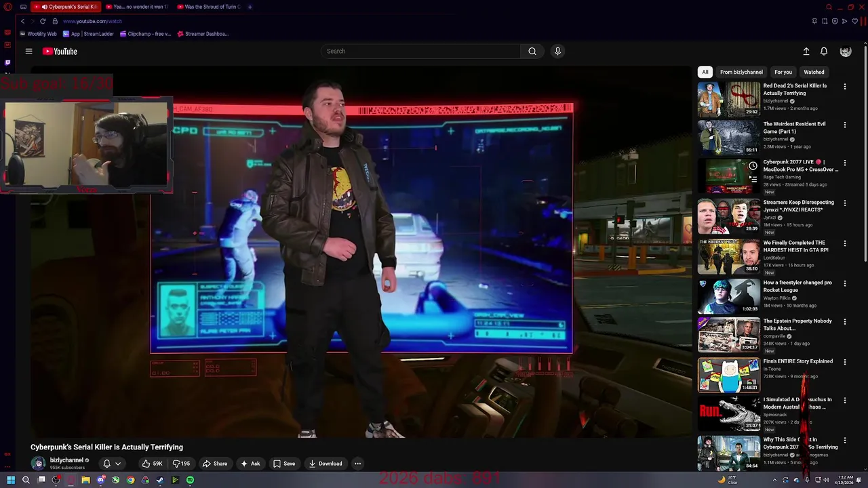Viewport: 868px width, 488px height.
Task: Click the youtube.com/watch address bar
Action: pyautogui.click(x=92, y=21)
